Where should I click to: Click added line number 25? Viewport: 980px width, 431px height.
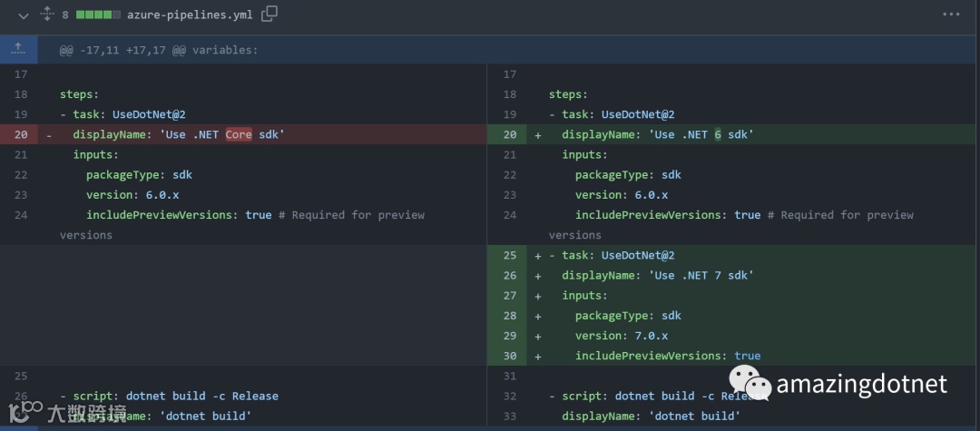click(x=509, y=255)
